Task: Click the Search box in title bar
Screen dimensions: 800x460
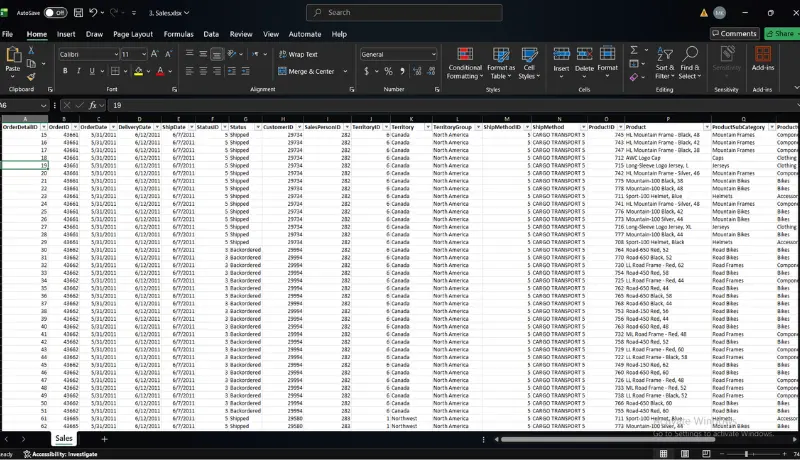Action: click(404, 13)
